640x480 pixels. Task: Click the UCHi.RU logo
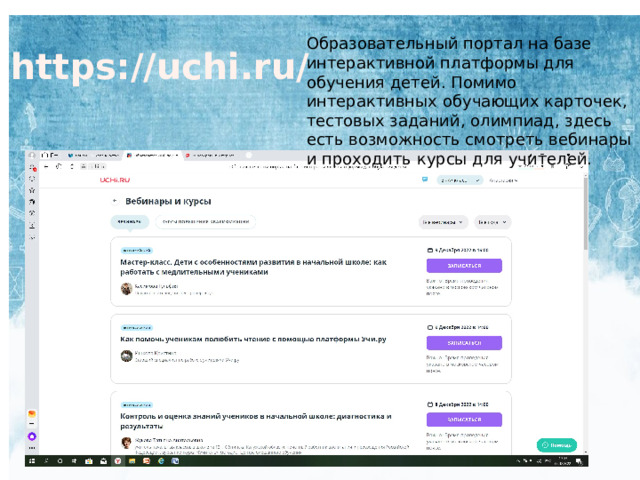(x=115, y=180)
